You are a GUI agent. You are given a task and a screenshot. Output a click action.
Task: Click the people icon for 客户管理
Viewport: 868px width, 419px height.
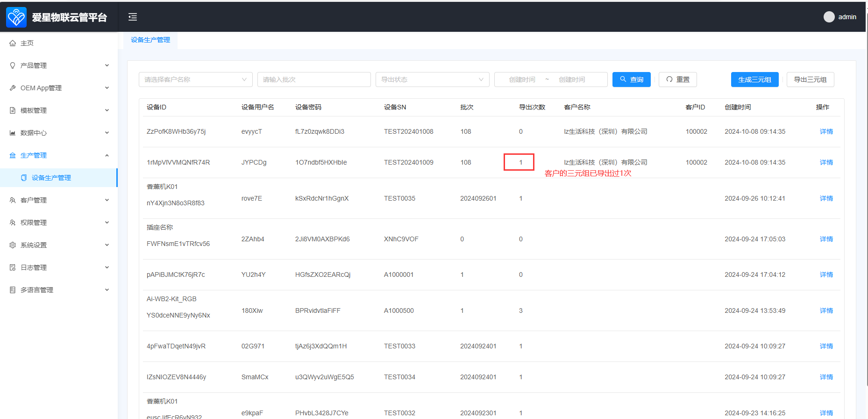(x=13, y=200)
